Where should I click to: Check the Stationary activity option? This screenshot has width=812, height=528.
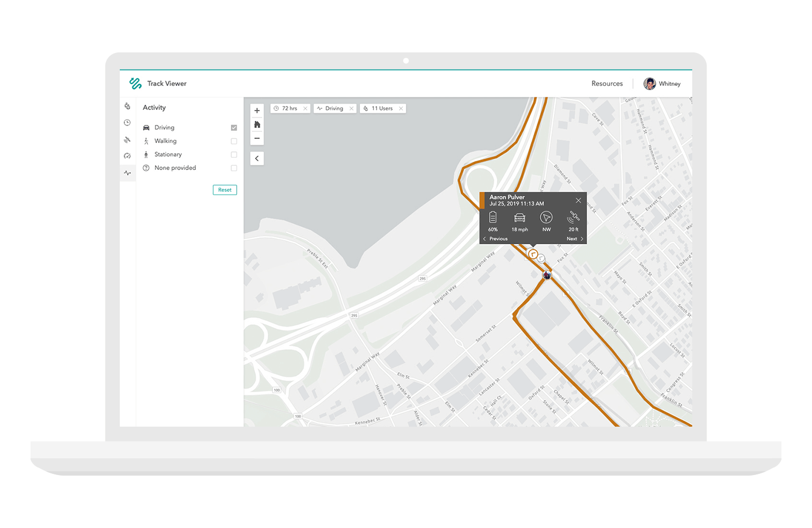(233, 154)
